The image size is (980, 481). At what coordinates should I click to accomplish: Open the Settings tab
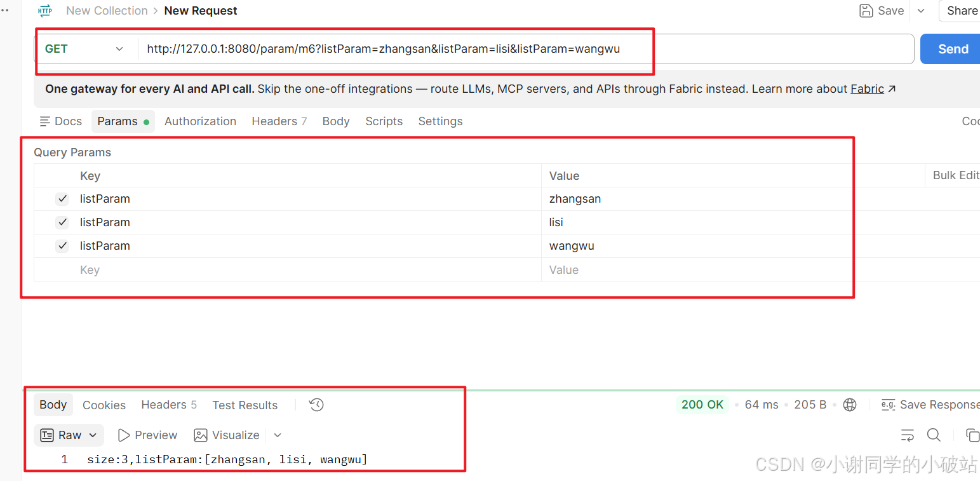click(x=440, y=121)
